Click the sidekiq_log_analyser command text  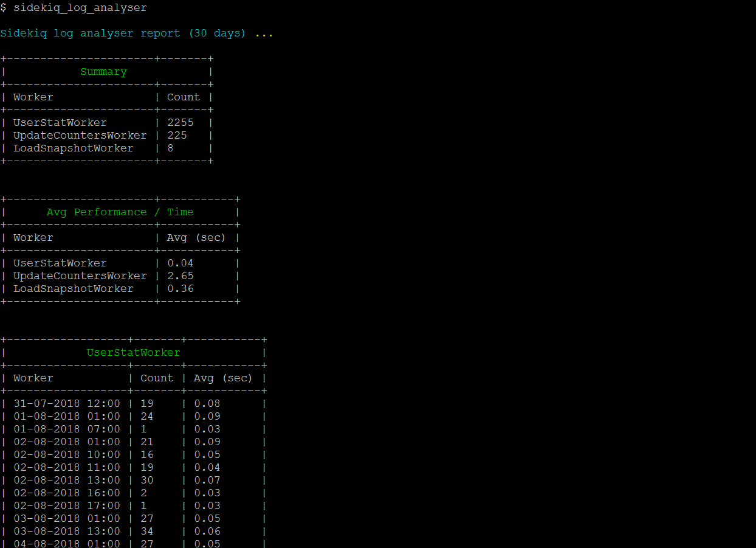pos(80,8)
